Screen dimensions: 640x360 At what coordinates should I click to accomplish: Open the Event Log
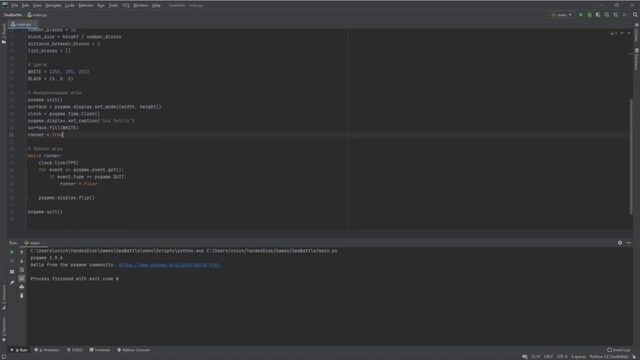[x=618, y=350]
